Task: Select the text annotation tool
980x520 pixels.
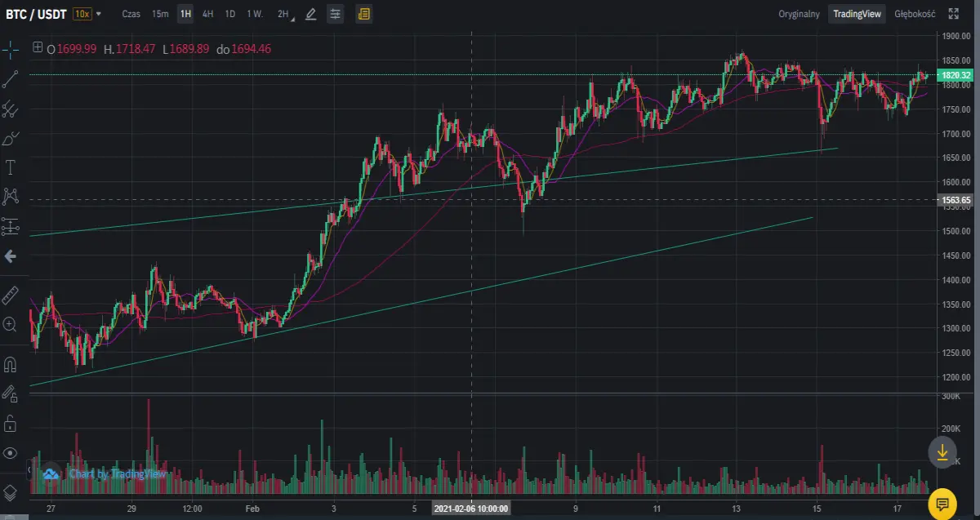Action: [11, 167]
